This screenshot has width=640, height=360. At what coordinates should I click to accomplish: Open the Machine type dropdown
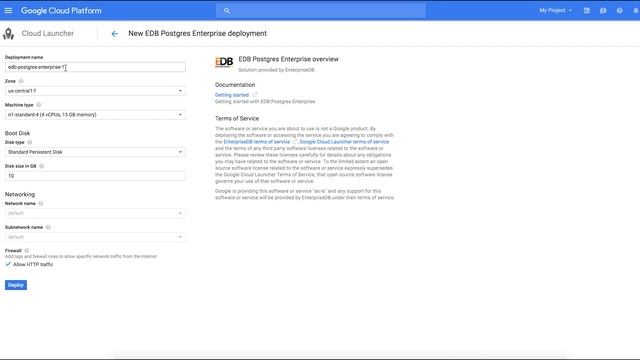point(95,115)
